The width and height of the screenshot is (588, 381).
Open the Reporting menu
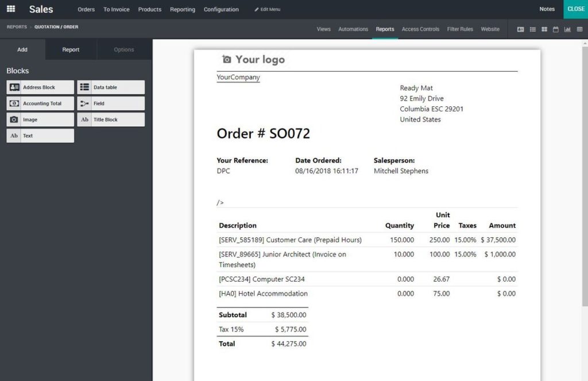tap(182, 9)
